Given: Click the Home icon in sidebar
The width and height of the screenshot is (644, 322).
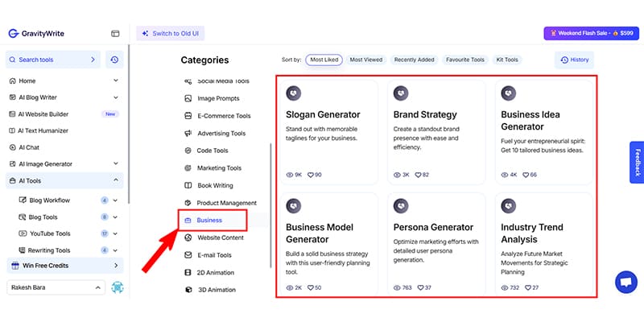Looking at the screenshot, I should click(x=12, y=81).
